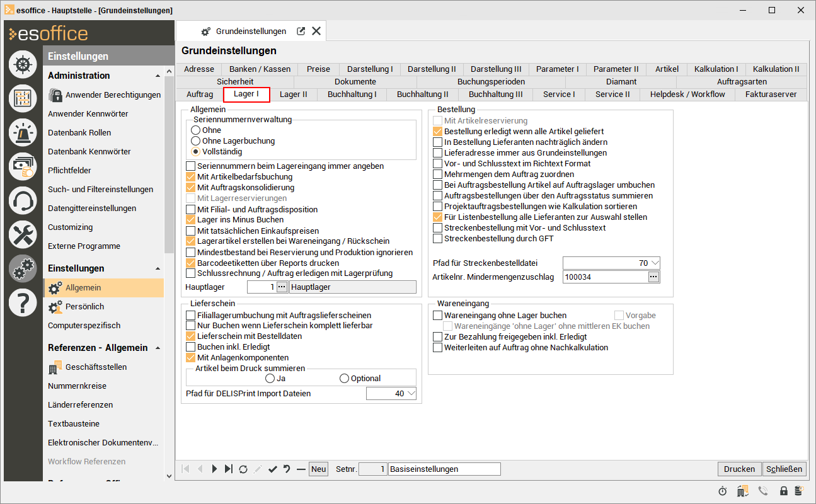Click the building status bar icon

coord(743,491)
